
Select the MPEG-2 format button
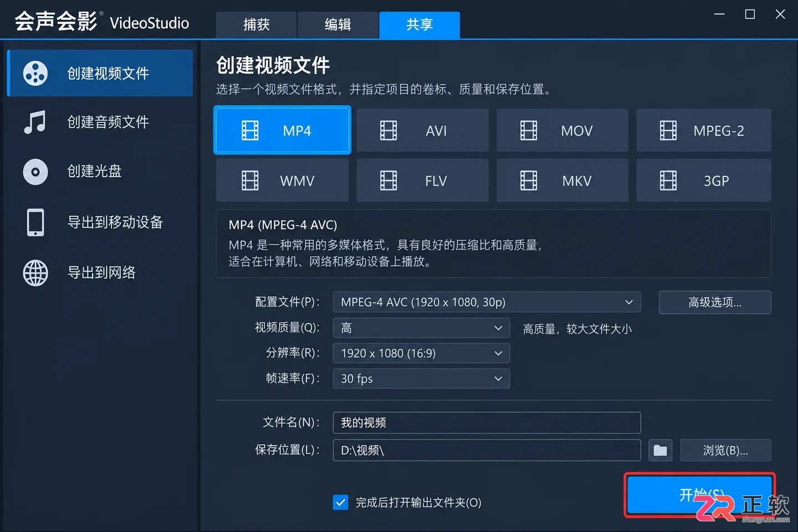tap(704, 130)
